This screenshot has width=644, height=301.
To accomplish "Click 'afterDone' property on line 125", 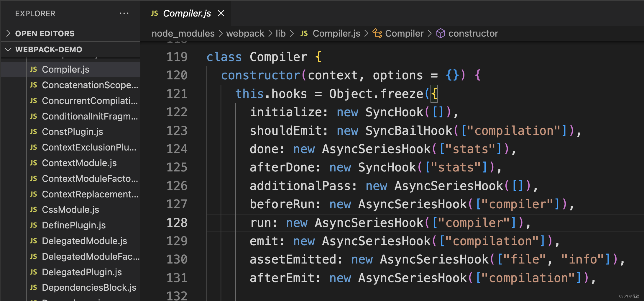I will pos(282,167).
